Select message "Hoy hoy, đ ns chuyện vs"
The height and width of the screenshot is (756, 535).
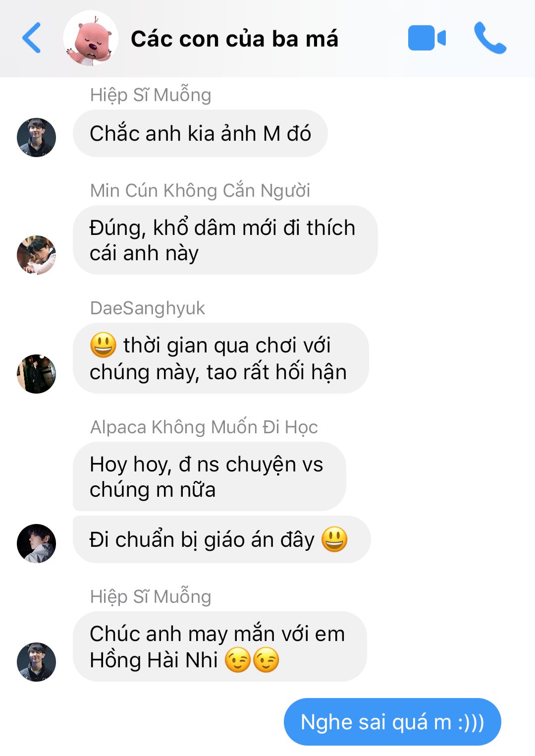[x=209, y=476]
